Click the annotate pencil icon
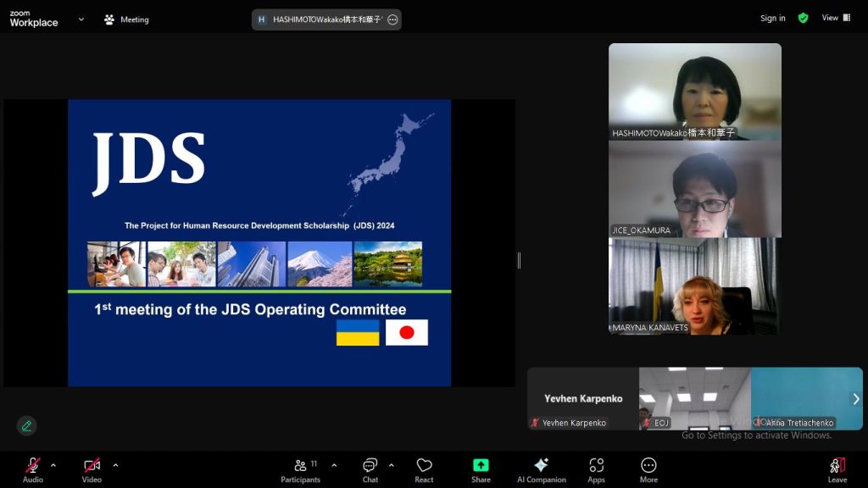Viewport: 868px width, 488px height. [x=26, y=425]
